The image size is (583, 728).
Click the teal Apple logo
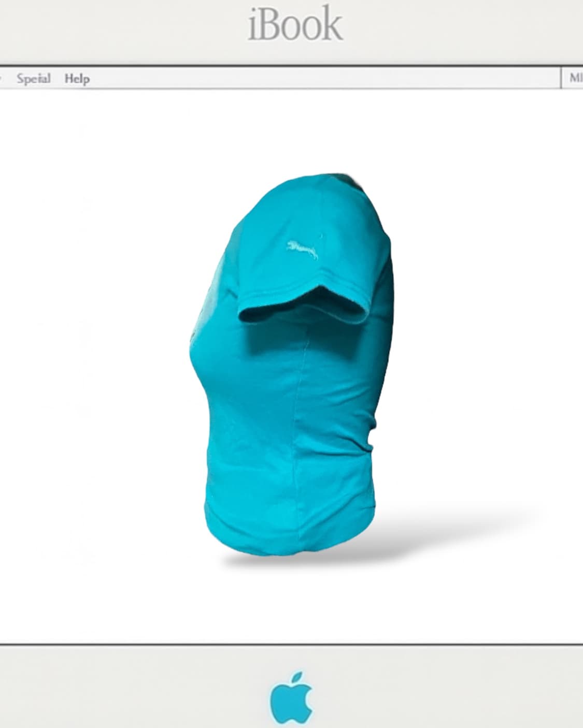click(291, 698)
